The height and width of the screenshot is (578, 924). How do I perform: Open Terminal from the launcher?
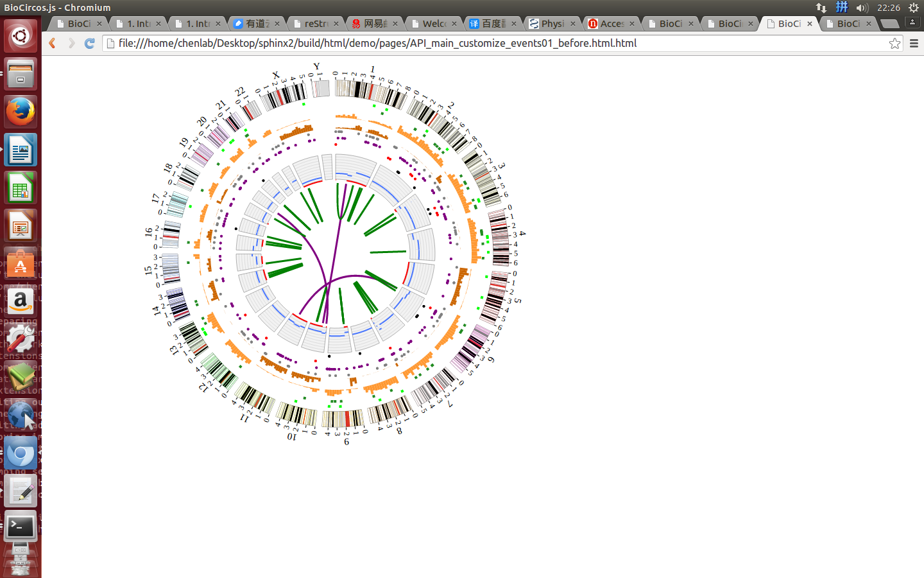pyautogui.click(x=21, y=527)
